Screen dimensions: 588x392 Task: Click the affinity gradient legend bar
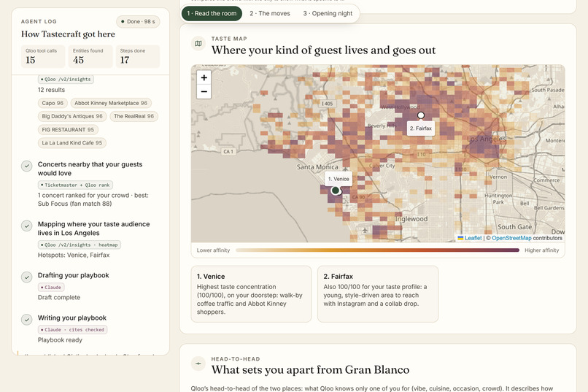(377, 250)
